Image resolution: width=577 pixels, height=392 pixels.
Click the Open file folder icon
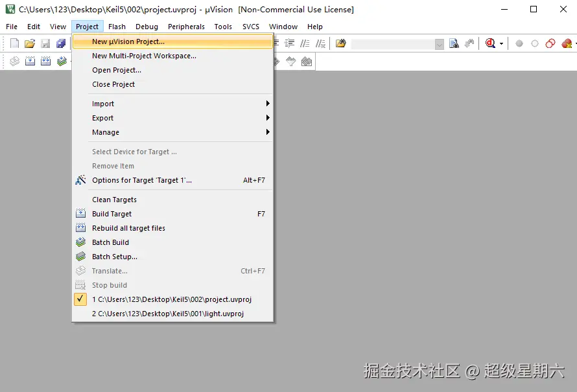pyautogui.click(x=30, y=43)
